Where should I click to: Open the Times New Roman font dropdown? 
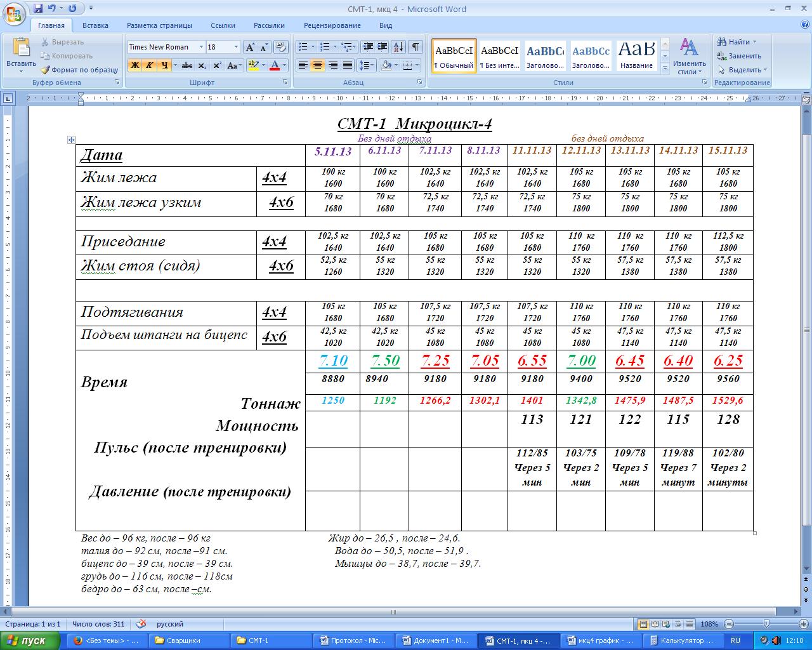pyautogui.click(x=201, y=47)
